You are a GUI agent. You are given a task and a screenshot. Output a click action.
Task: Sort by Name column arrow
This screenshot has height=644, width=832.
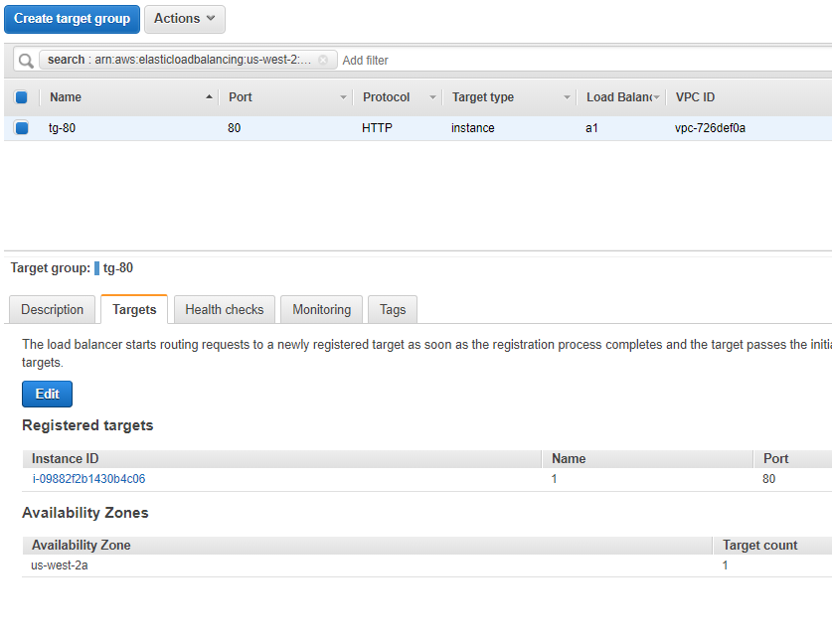click(209, 97)
